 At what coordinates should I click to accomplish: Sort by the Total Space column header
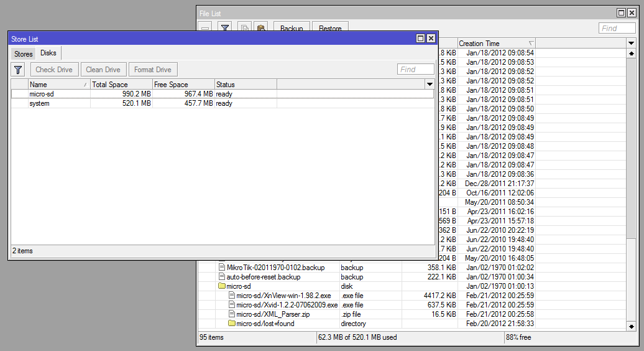(121, 84)
